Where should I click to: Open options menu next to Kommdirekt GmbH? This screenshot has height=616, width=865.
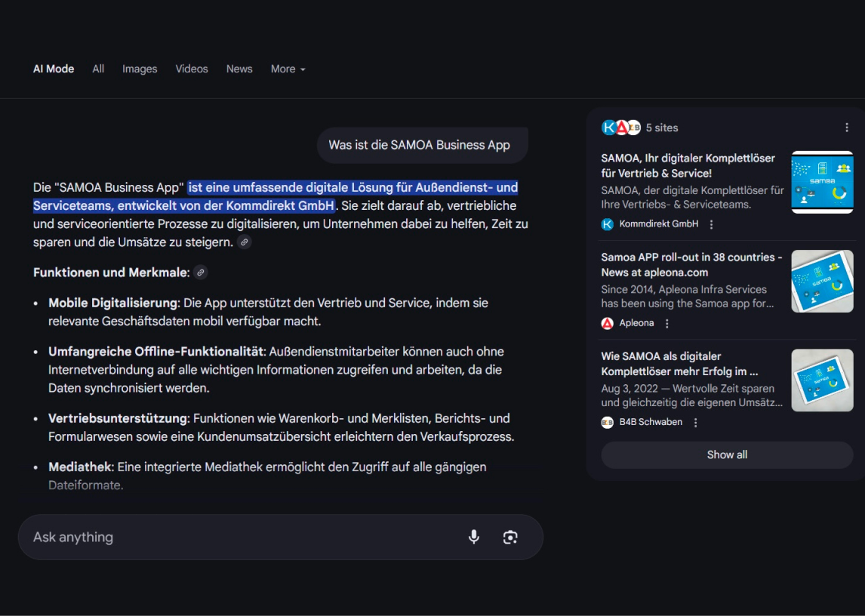711,224
